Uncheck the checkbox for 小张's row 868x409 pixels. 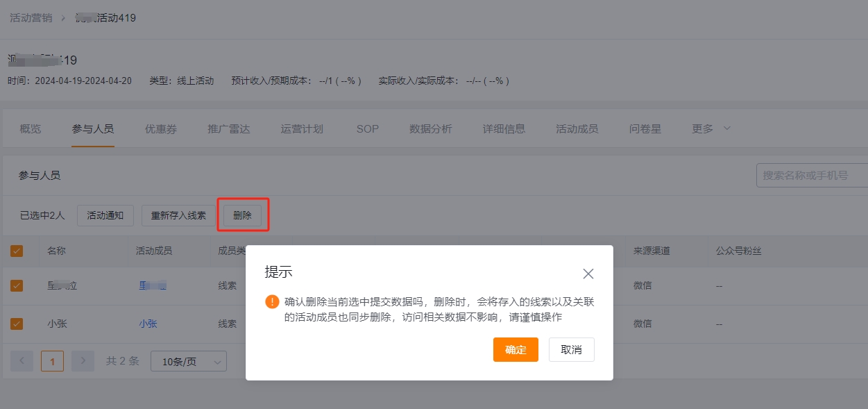point(17,324)
